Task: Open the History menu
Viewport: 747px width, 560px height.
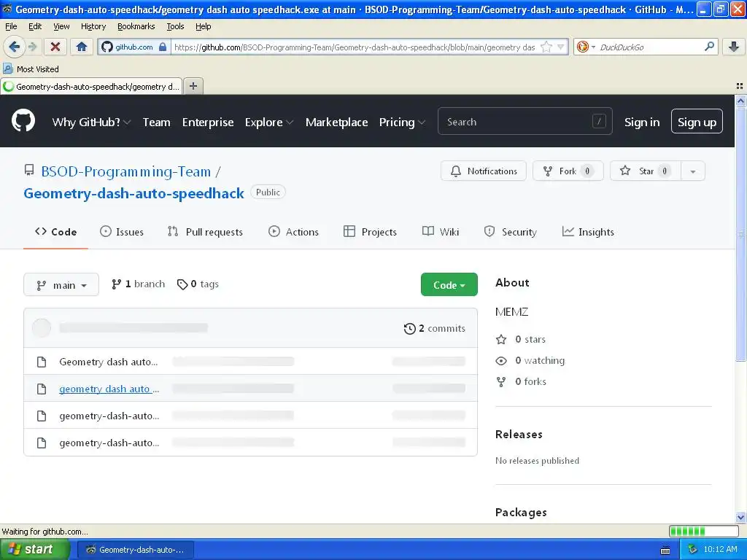Action: (x=93, y=26)
